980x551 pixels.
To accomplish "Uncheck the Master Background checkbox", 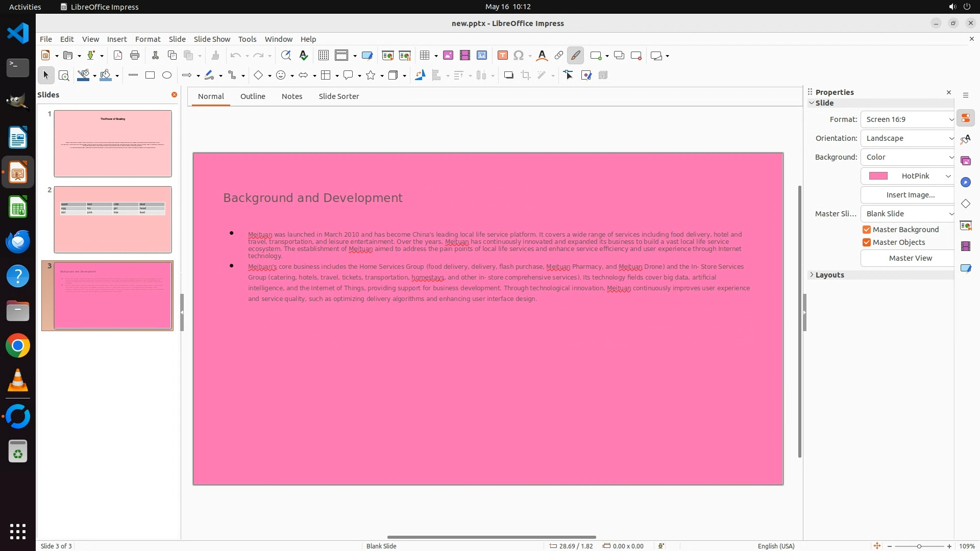I will 867,230.
